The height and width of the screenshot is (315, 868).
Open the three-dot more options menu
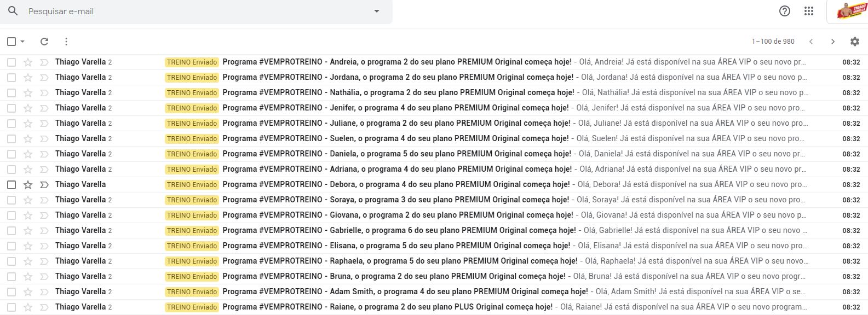click(66, 42)
